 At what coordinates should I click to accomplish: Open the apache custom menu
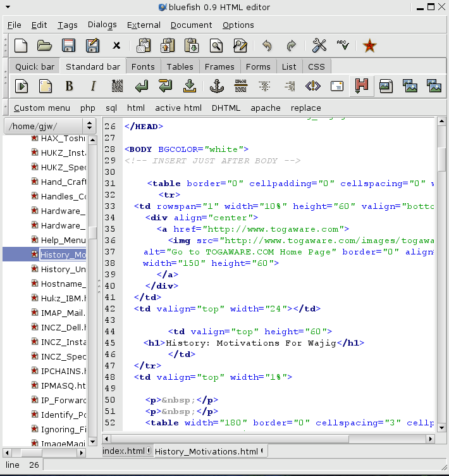(x=265, y=108)
